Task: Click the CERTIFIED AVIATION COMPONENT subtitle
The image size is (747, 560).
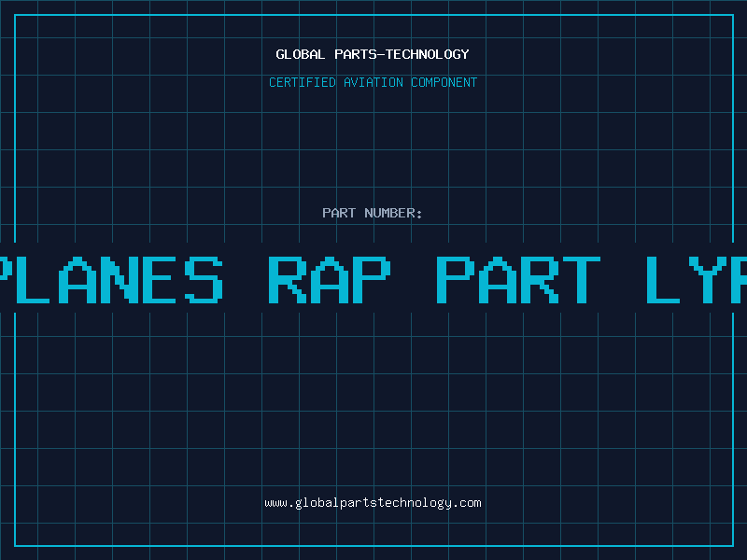Action: pos(373,82)
